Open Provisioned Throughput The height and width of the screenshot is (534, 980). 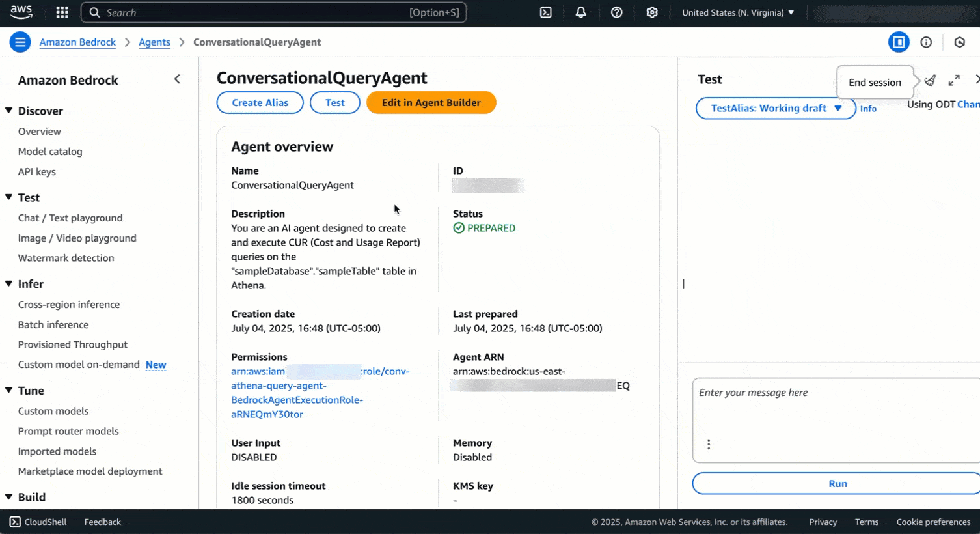tap(73, 344)
